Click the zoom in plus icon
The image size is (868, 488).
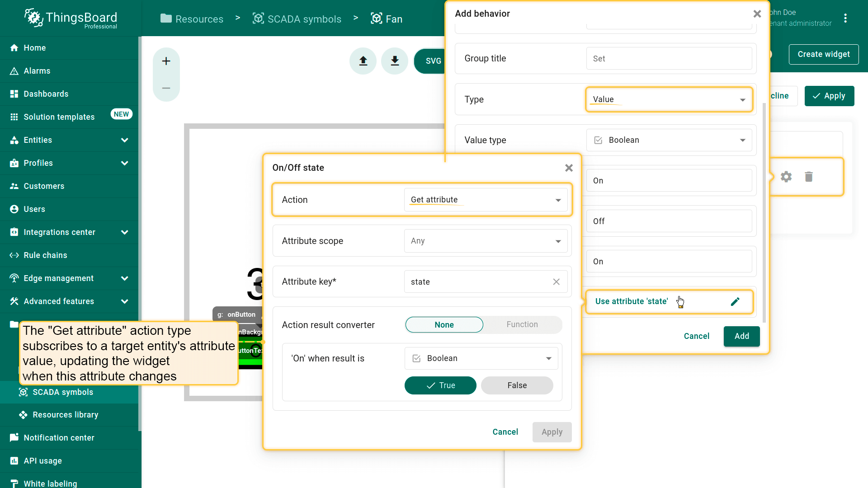pyautogui.click(x=166, y=61)
